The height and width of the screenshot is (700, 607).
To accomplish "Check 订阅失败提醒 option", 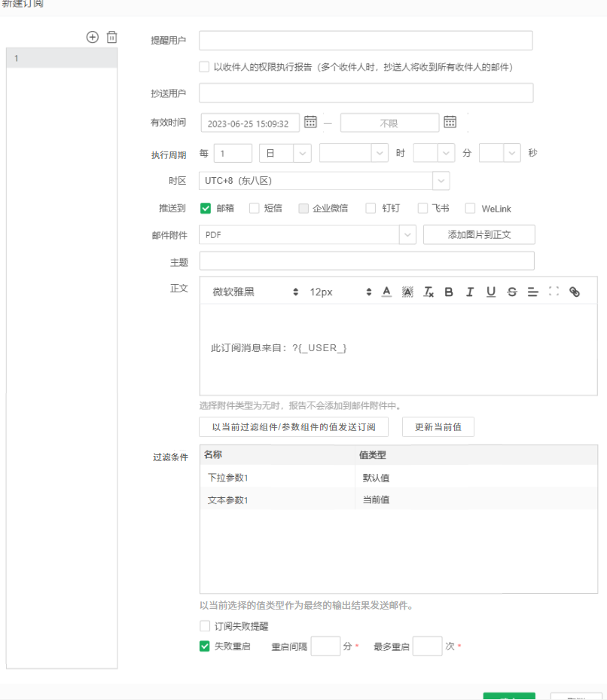I will pyautogui.click(x=204, y=625).
